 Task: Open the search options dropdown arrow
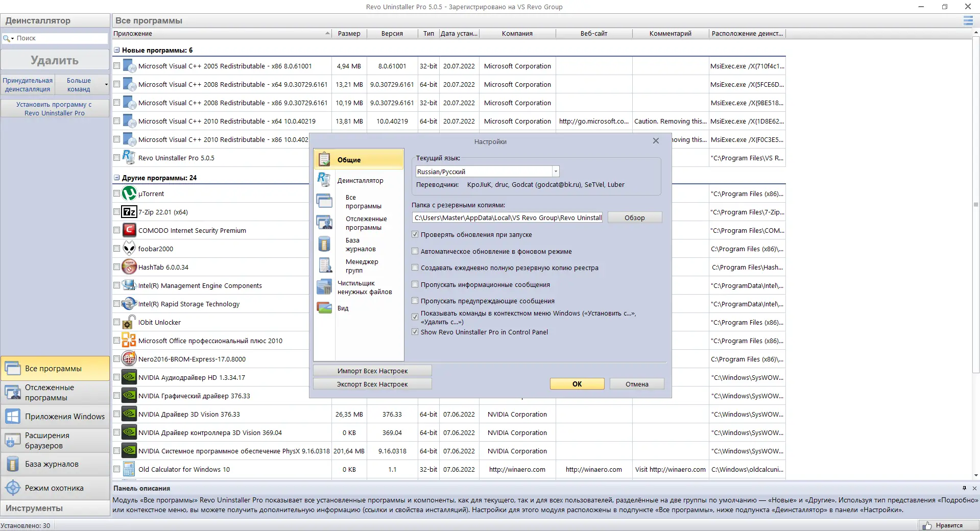[12, 38]
